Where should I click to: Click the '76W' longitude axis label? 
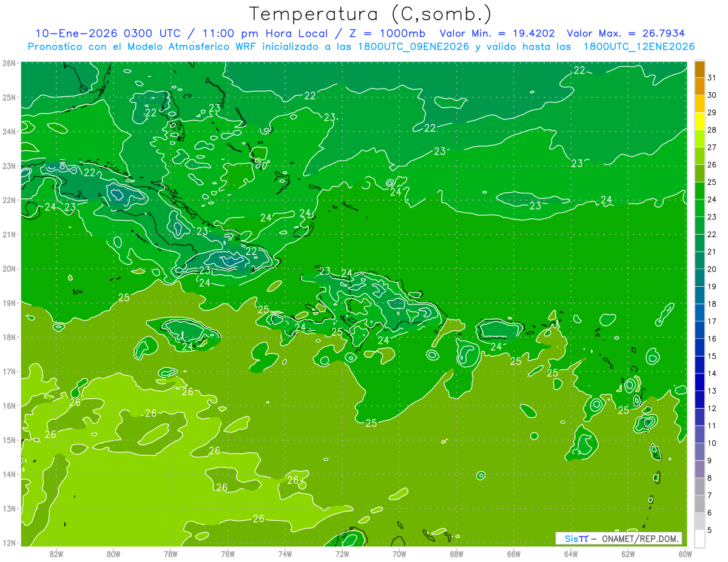pos(228,554)
